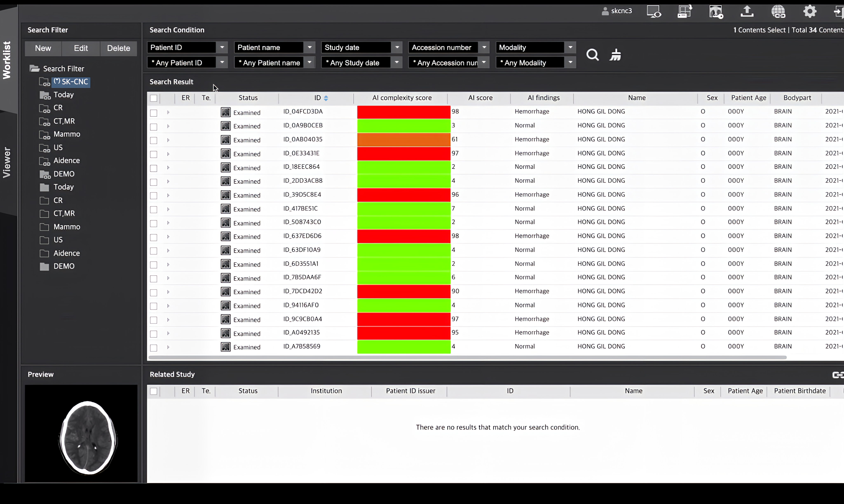Delete the selected search filter
Viewport: 844px width, 504px height.
pyautogui.click(x=118, y=48)
